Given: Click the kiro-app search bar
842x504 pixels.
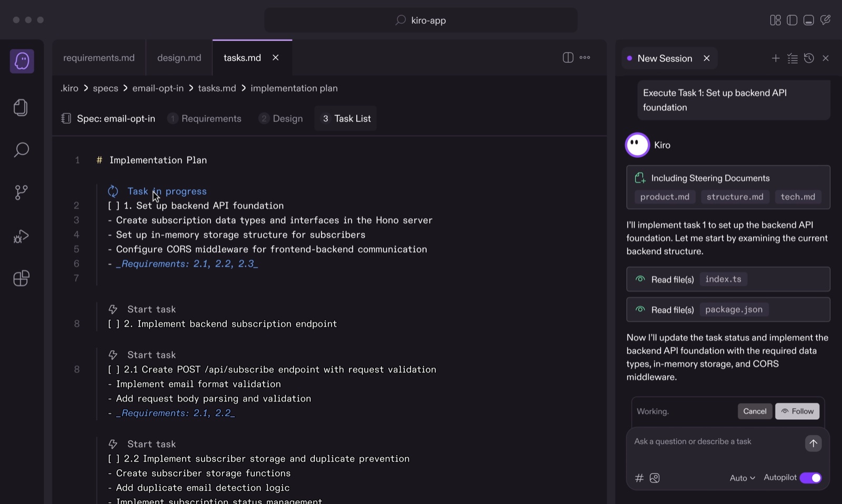Looking at the screenshot, I should pyautogui.click(x=421, y=20).
